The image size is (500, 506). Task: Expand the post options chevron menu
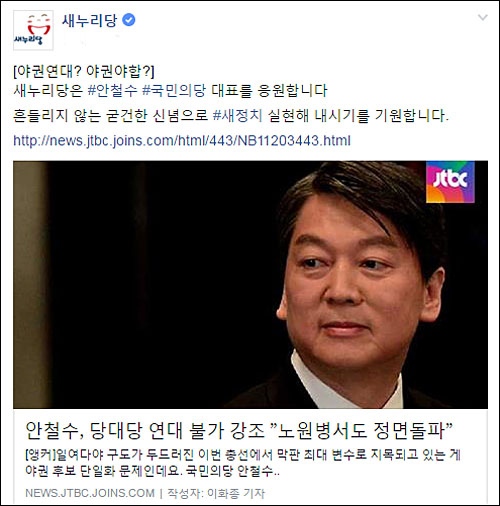[483, 17]
